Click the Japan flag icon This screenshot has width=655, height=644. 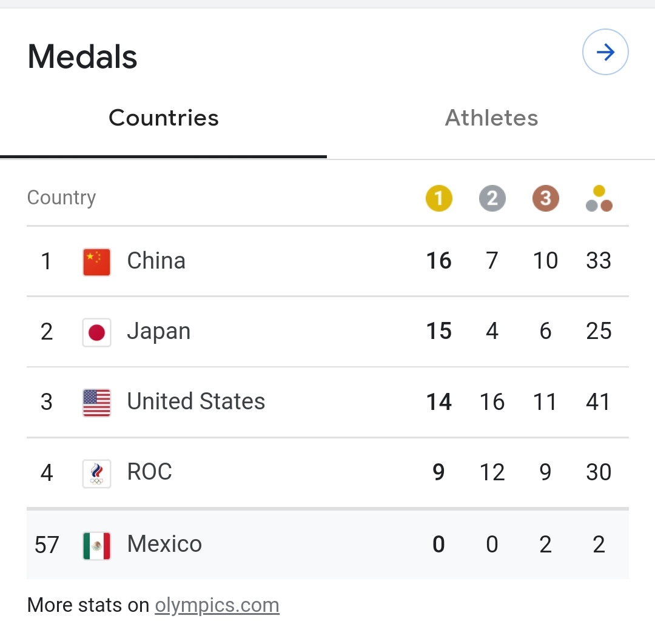point(96,332)
